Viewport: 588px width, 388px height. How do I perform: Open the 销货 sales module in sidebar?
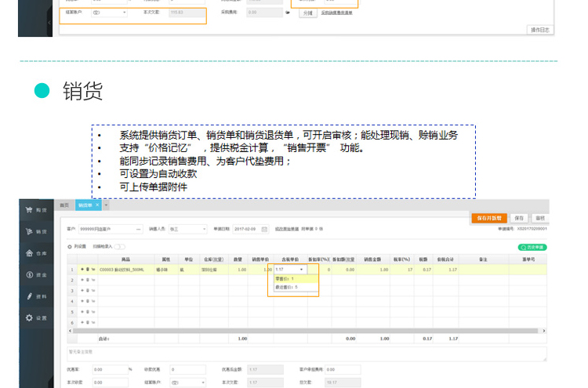point(36,232)
